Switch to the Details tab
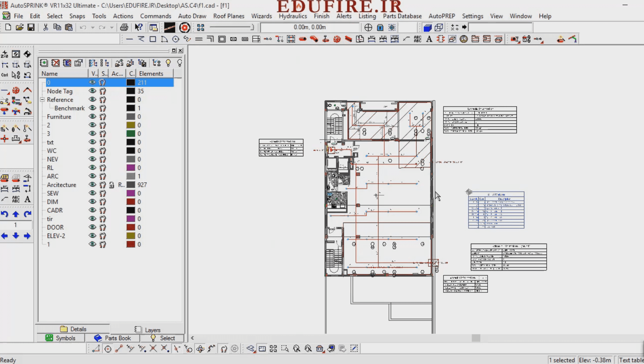This screenshot has height=364, width=644. coord(73,329)
